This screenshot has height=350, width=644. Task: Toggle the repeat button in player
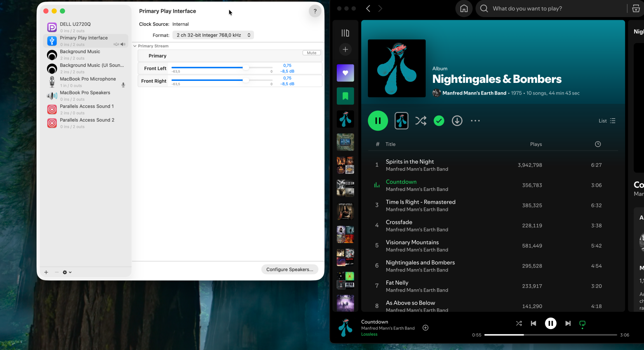point(582,324)
